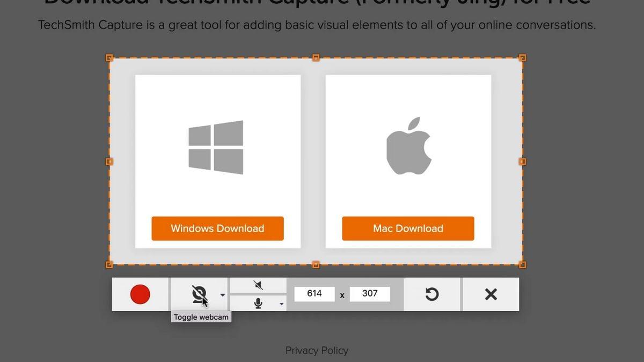This screenshot has width=644, height=362.
Task: Cancel the capture with the X icon
Action: (x=491, y=294)
